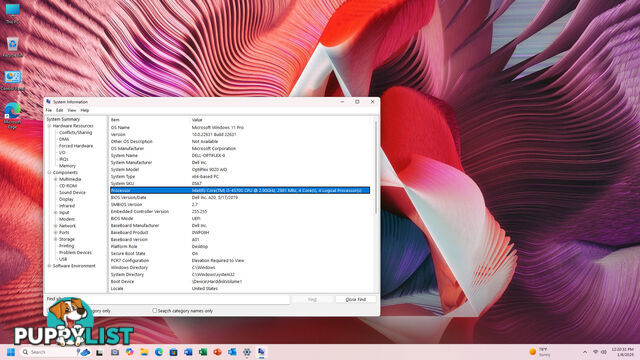Open the Recycle Bin desktop icon
Image resolution: width=640 pixels, height=360 pixels.
(13, 46)
